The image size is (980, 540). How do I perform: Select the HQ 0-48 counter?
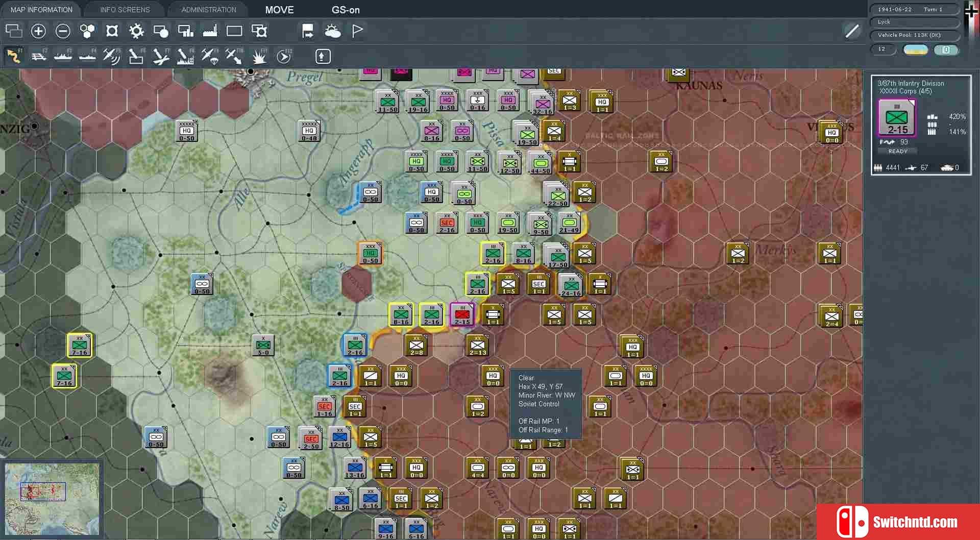pyautogui.click(x=309, y=131)
